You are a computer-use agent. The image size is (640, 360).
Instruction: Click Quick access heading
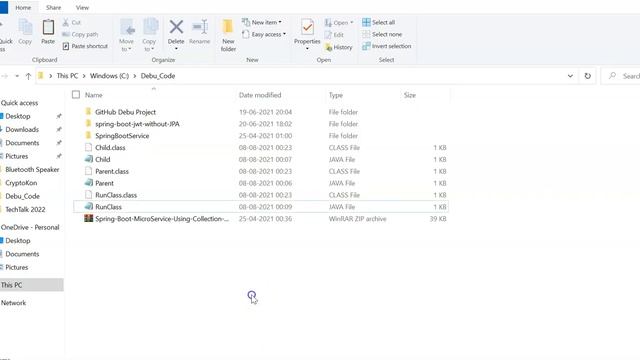point(19,103)
